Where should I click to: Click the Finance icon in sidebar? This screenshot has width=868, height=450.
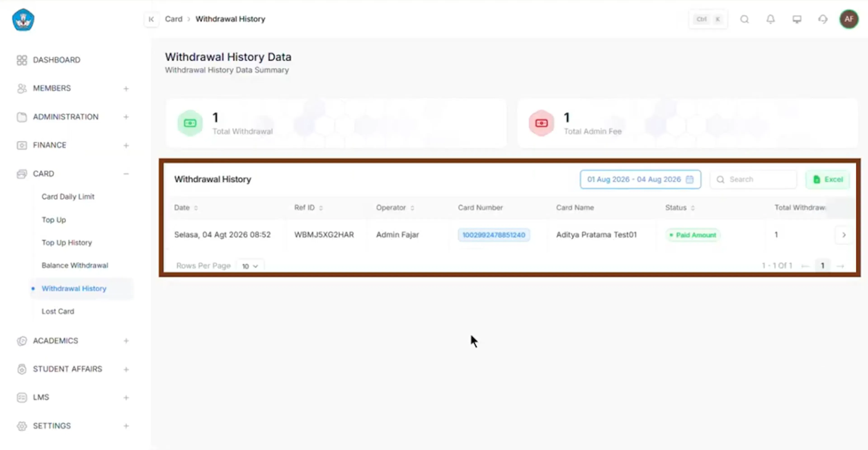point(21,145)
